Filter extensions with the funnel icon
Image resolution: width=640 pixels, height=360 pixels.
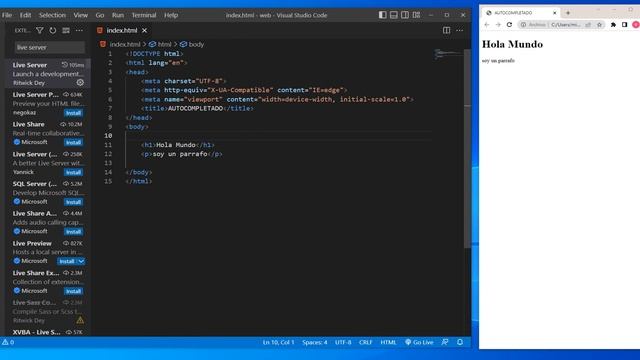pos(40,30)
